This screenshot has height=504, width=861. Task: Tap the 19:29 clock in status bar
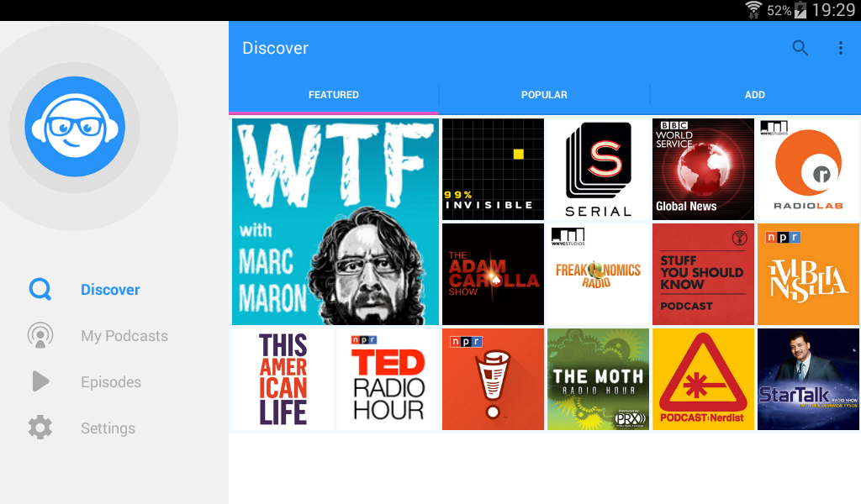click(833, 10)
